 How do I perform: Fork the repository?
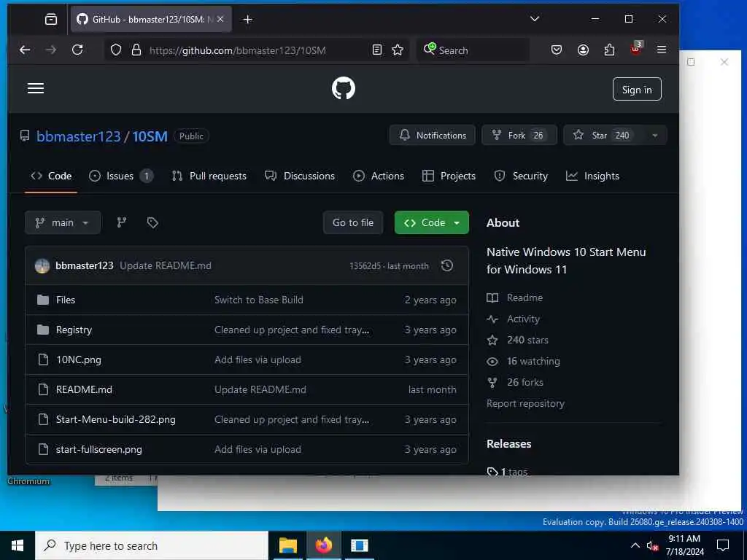(519, 135)
